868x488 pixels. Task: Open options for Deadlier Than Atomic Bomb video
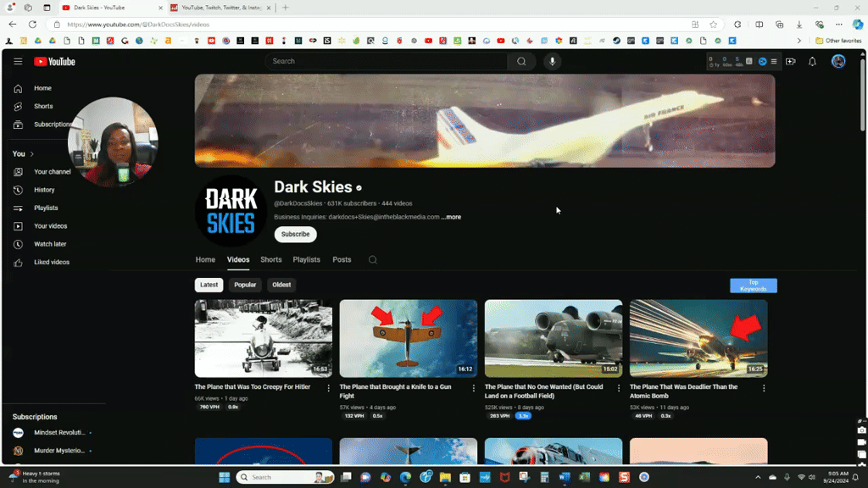pos(764,388)
